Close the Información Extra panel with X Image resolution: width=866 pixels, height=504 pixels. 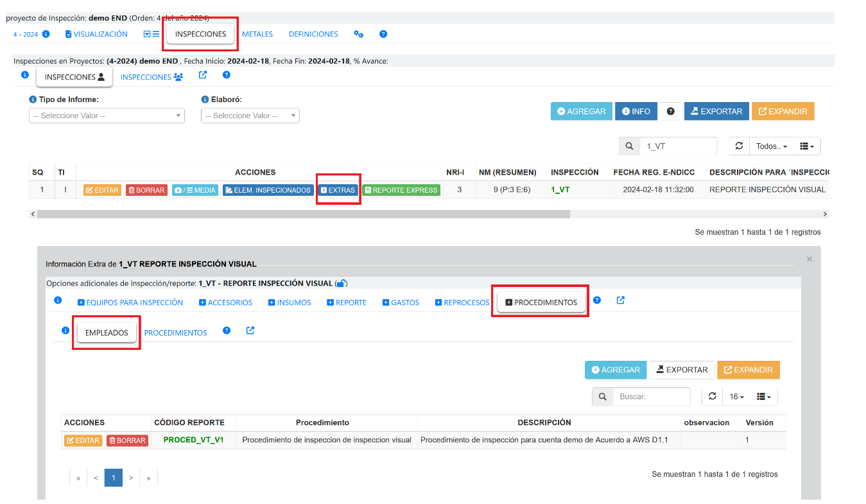pyautogui.click(x=810, y=259)
